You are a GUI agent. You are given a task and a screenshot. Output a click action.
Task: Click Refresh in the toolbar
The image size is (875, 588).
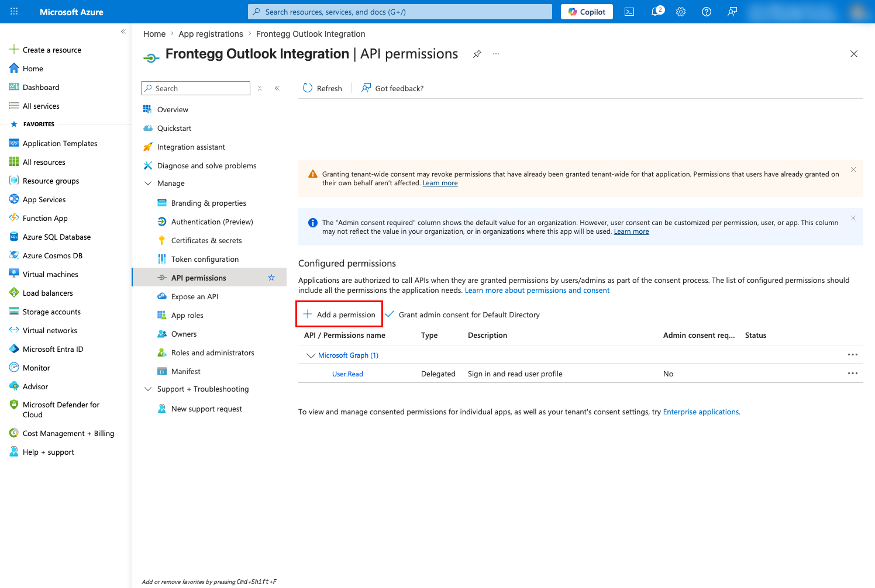(x=322, y=88)
